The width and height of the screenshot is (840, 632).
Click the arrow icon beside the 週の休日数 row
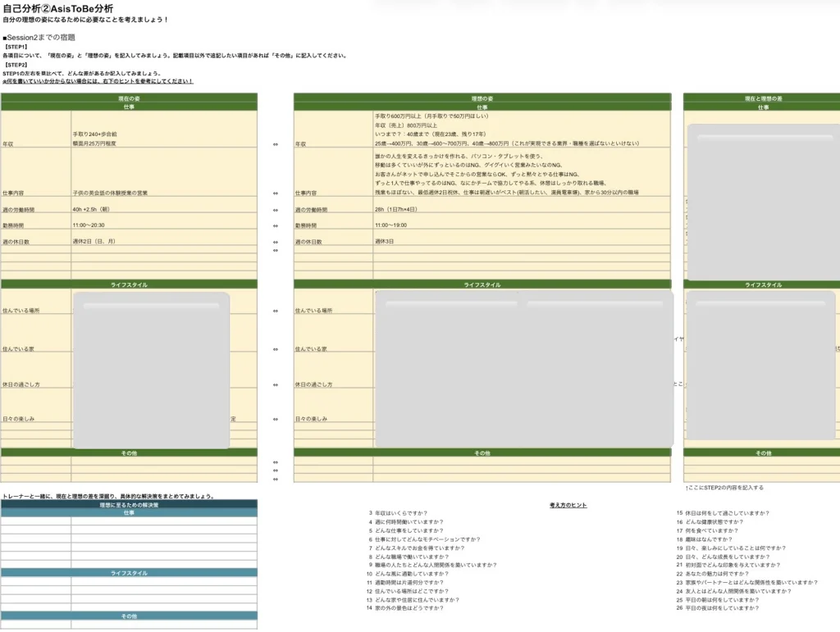[x=276, y=242]
